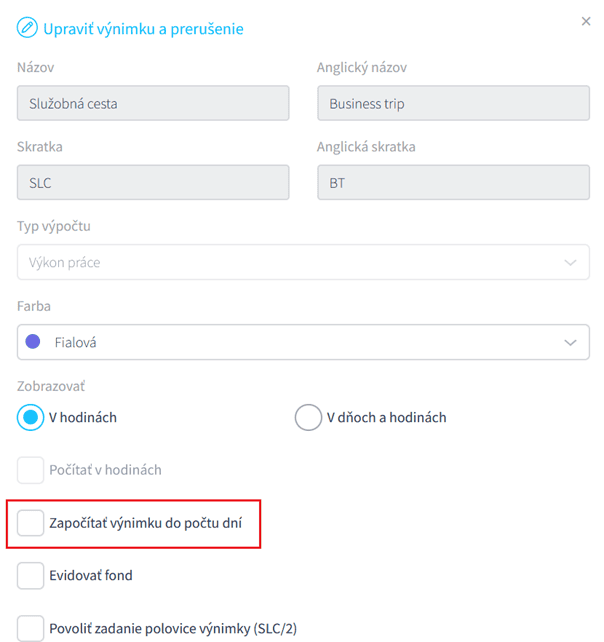Check the Evidovať fond checkbox

click(31, 575)
